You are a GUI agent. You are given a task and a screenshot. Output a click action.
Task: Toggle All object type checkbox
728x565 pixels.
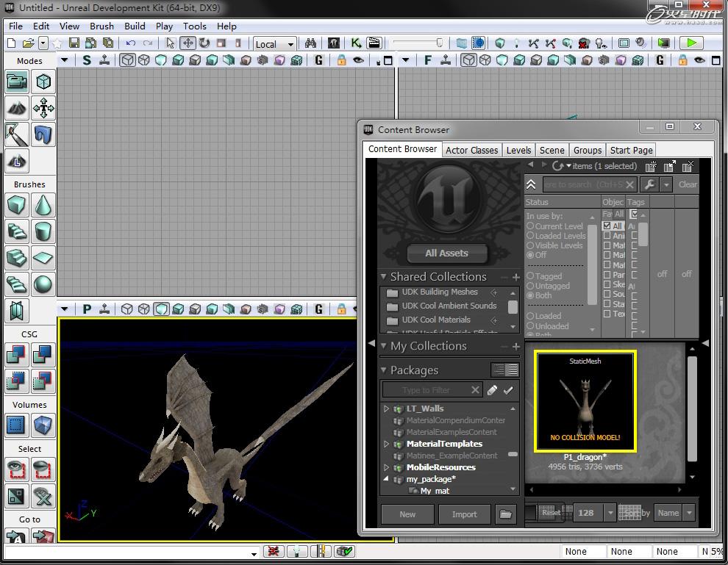[x=607, y=226]
